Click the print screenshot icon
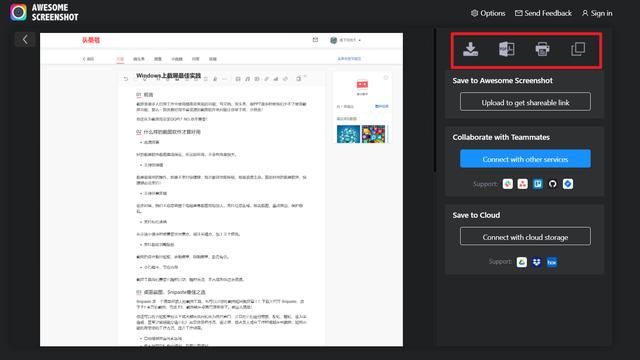The image size is (640, 360). (542, 49)
